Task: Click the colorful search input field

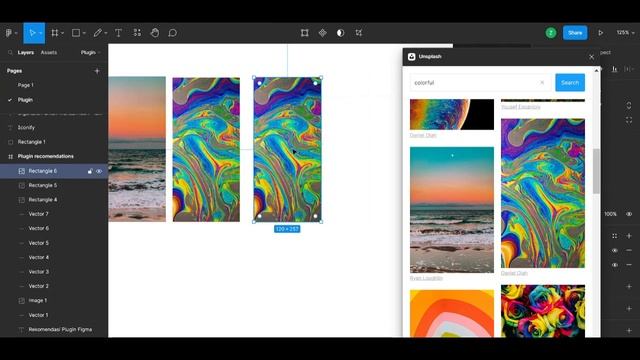Action: (x=480, y=82)
